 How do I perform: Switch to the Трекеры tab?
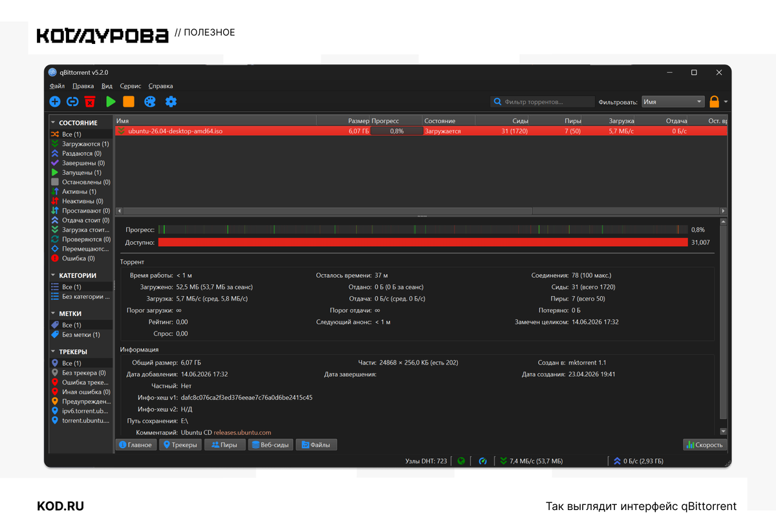click(x=180, y=445)
